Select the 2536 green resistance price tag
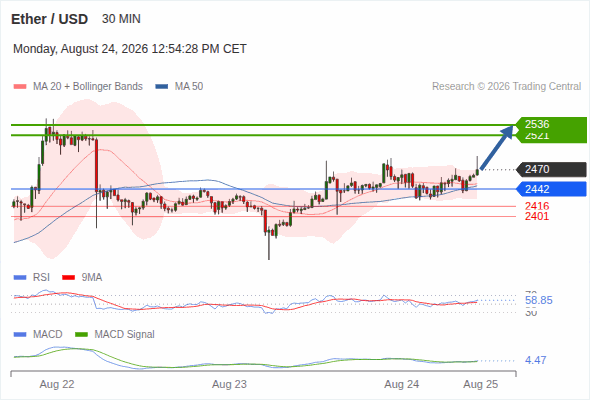Viewport: 590px width, 400px height. 550,124
